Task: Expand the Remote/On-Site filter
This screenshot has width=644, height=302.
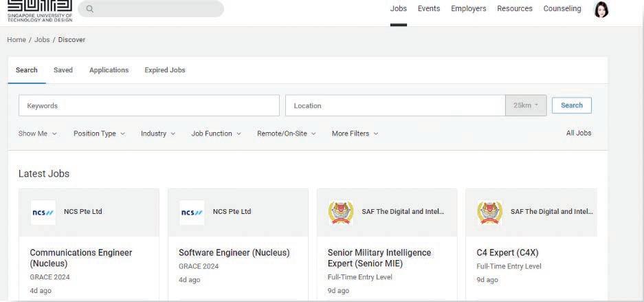Action: pyautogui.click(x=286, y=133)
